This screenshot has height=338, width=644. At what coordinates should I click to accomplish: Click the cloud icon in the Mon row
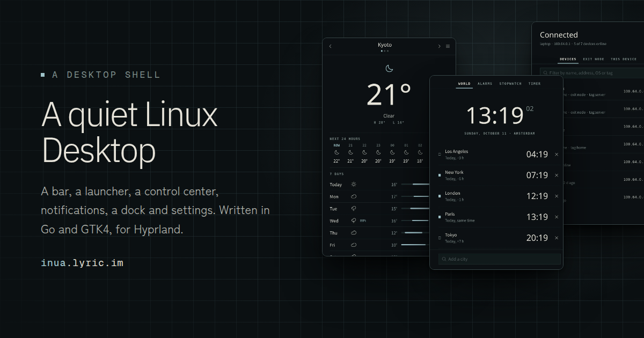[x=354, y=196]
